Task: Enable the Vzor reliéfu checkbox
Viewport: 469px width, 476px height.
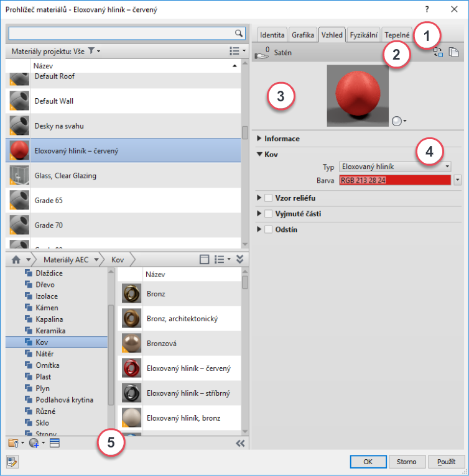Action: click(268, 198)
